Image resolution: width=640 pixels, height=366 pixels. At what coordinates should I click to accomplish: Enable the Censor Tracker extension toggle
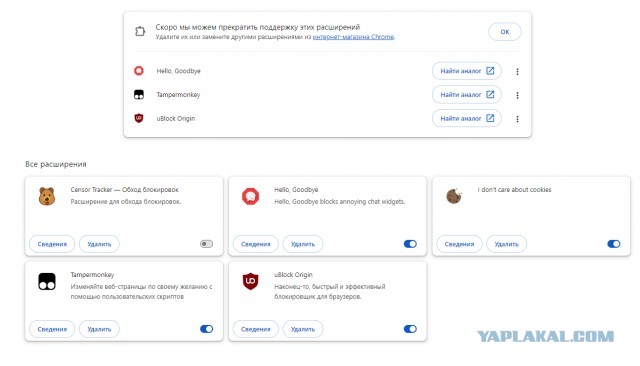(207, 244)
